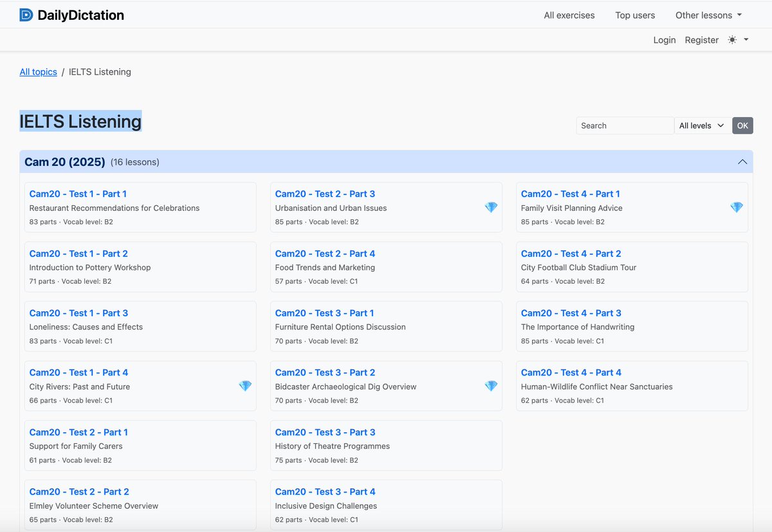Click the DailyDictation site title
The height and width of the screenshot is (532, 772).
click(x=81, y=15)
